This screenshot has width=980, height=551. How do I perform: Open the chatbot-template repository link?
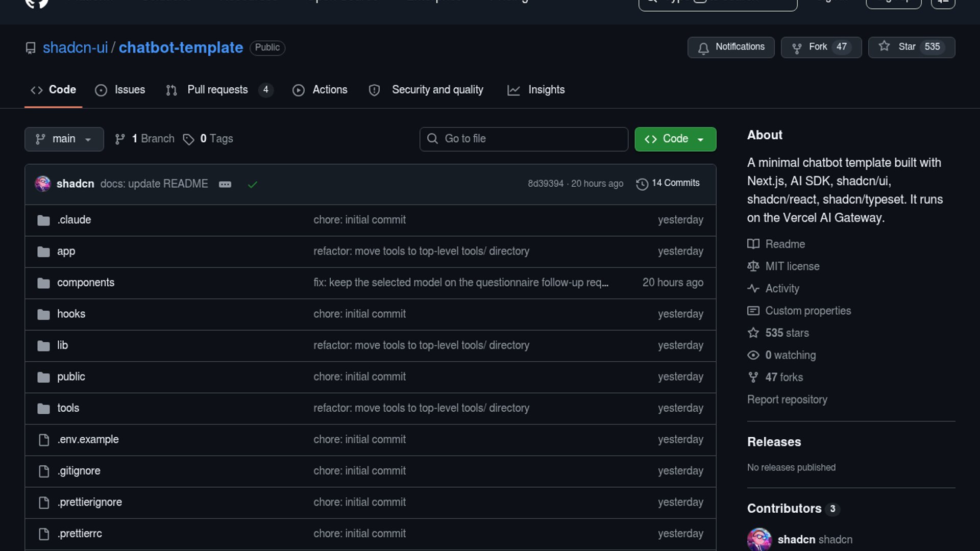181,47
